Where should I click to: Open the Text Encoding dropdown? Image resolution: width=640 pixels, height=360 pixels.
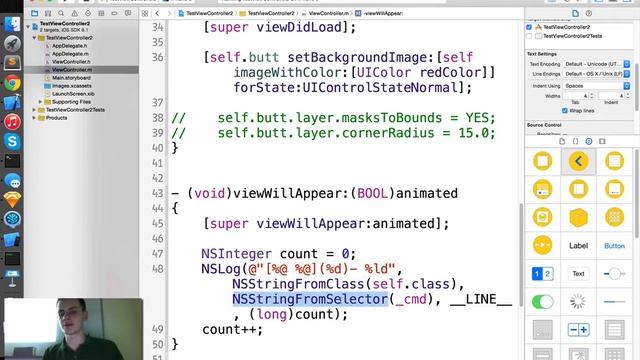[x=597, y=64]
